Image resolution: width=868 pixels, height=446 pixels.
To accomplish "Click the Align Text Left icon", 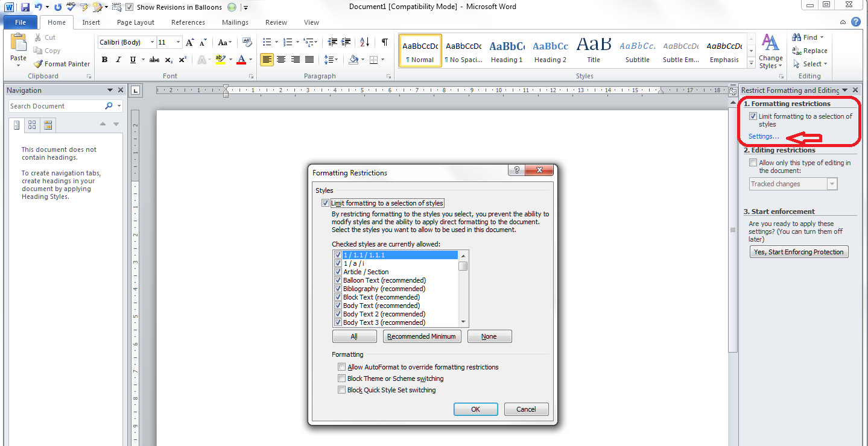I will (x=267, y=60).
